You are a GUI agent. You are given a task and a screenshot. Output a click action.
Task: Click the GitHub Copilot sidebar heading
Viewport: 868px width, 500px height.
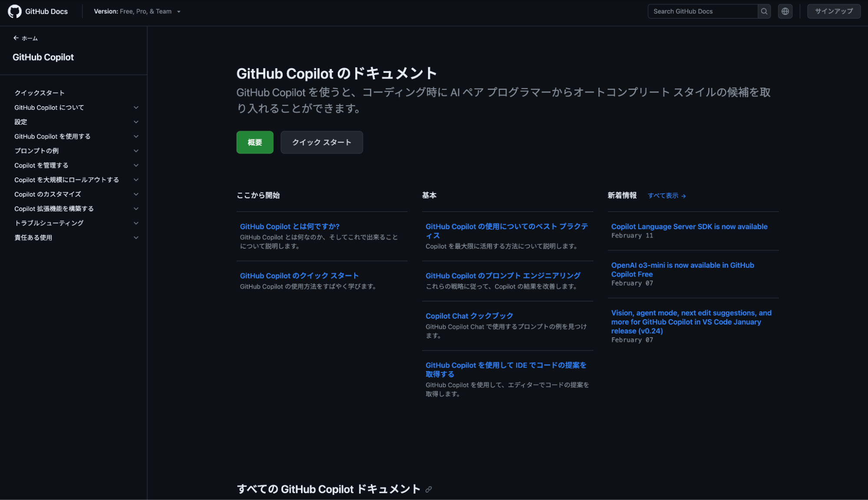tap(43, 57)
